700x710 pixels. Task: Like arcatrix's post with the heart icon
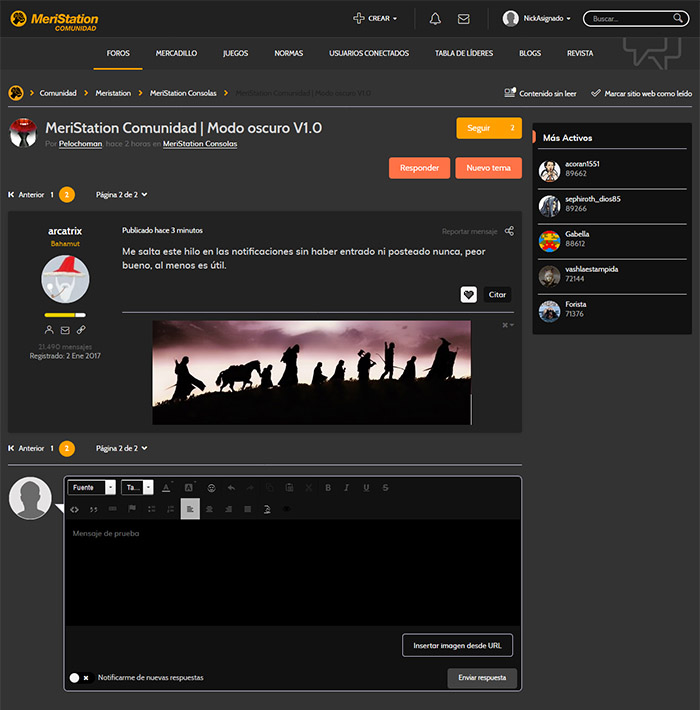click(469, 294)
